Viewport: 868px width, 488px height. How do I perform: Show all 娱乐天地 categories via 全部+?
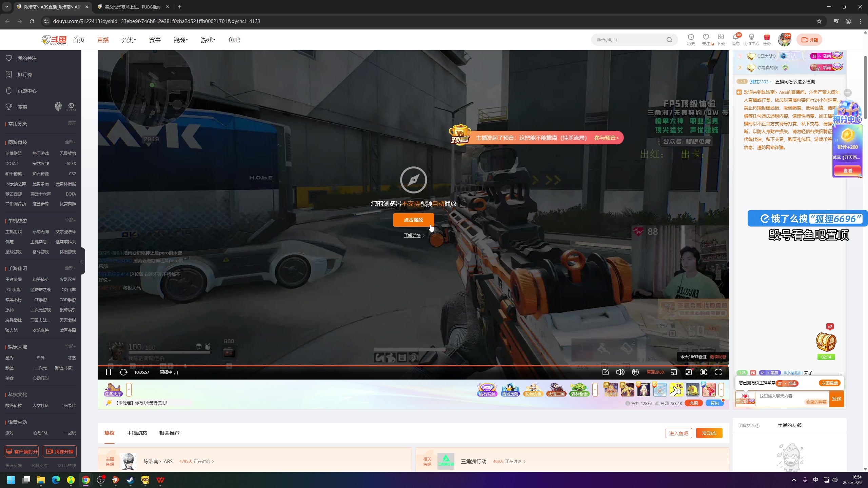[70, 346]
